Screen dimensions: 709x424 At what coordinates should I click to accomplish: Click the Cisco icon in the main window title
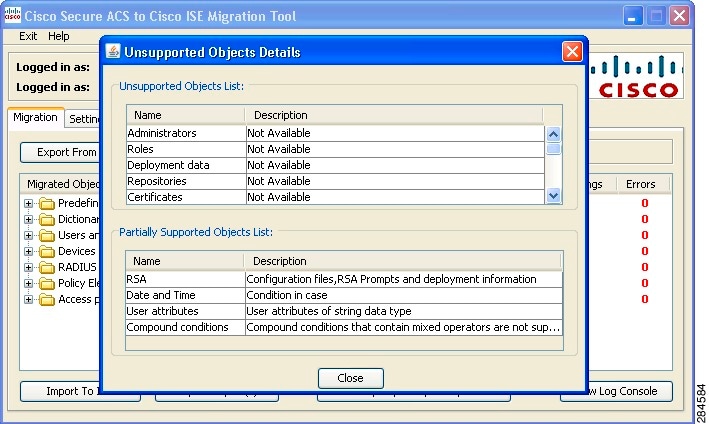pos(12,14)
